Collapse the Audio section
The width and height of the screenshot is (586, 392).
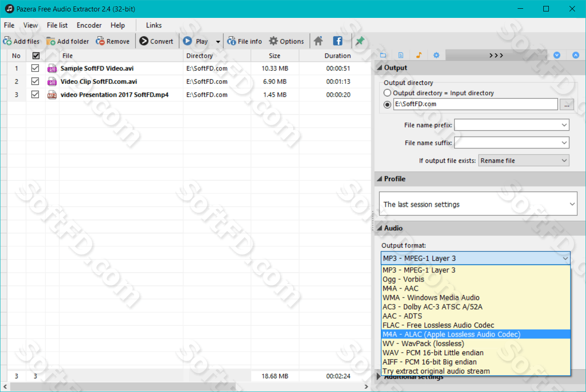(380, 228)
